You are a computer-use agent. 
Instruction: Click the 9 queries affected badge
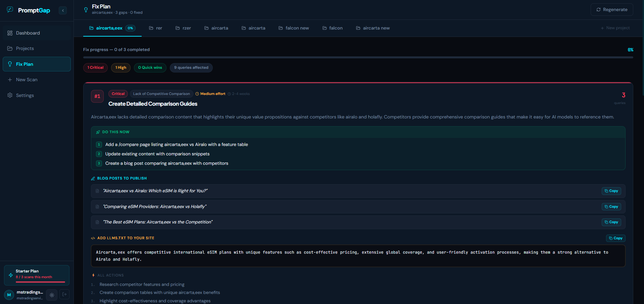click(191, 67)
